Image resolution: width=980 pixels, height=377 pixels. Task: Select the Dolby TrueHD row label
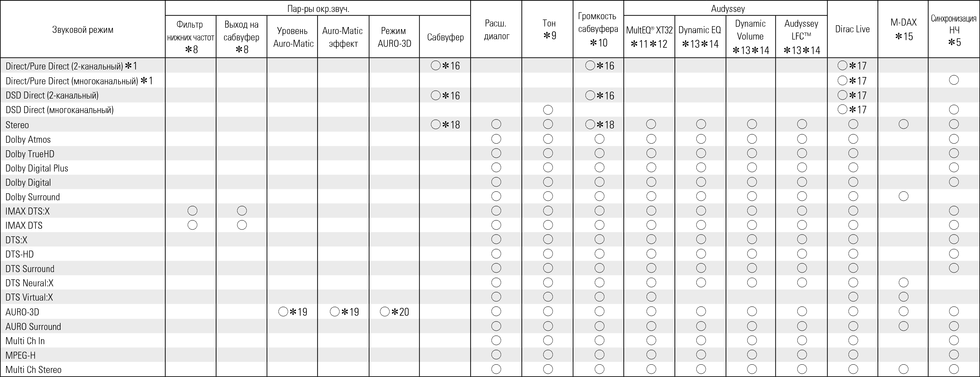click(x=30, y=154)
